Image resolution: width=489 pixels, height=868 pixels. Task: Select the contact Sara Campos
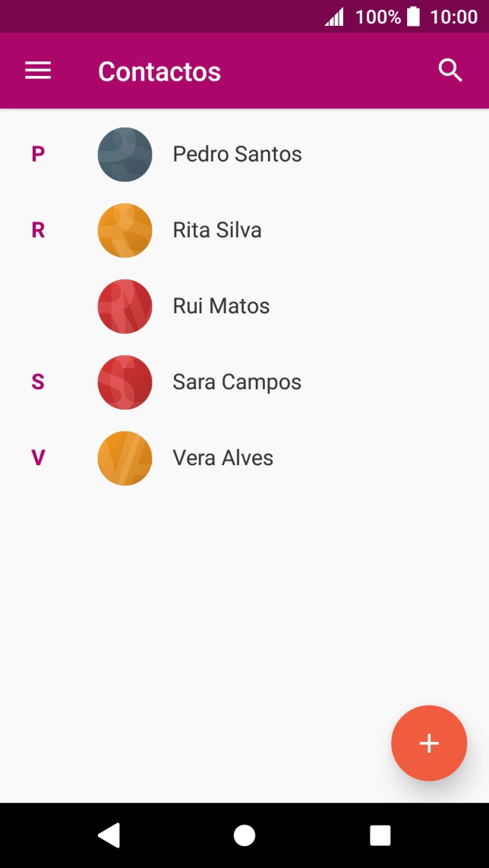237,382
